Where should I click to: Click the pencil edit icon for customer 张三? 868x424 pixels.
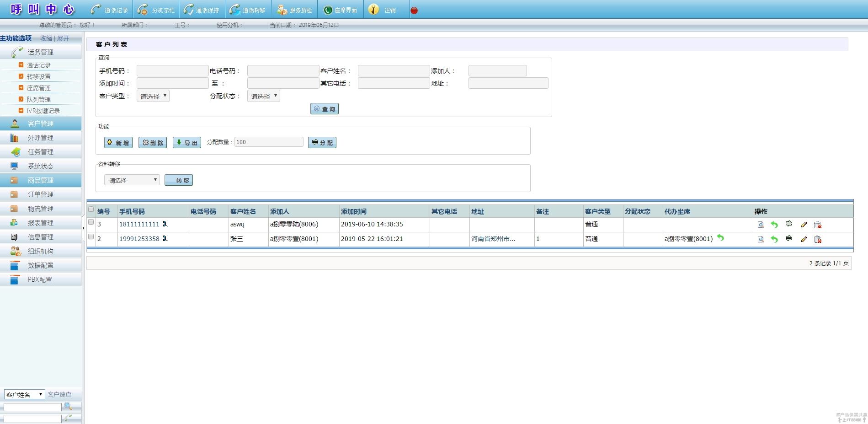(x=804, y=239)
